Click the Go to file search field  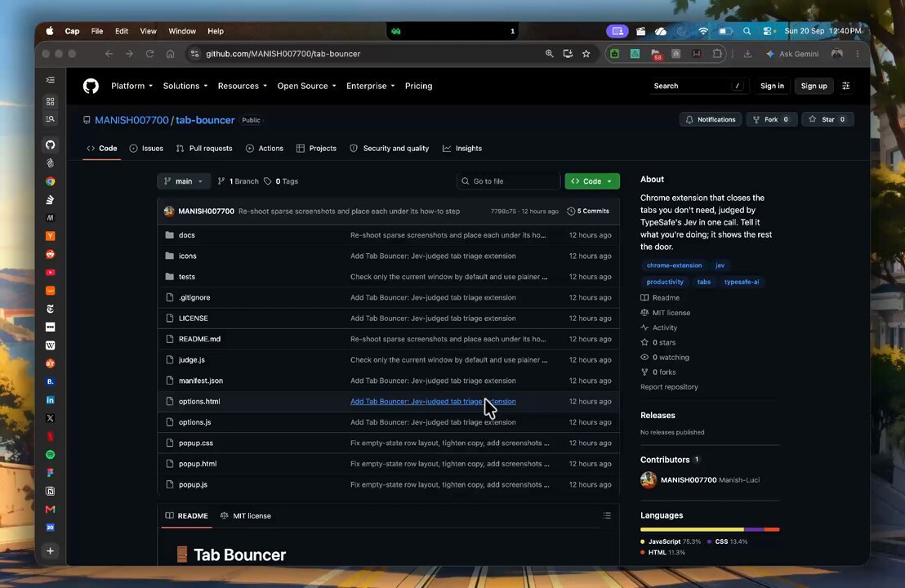(x=508, y=181)
